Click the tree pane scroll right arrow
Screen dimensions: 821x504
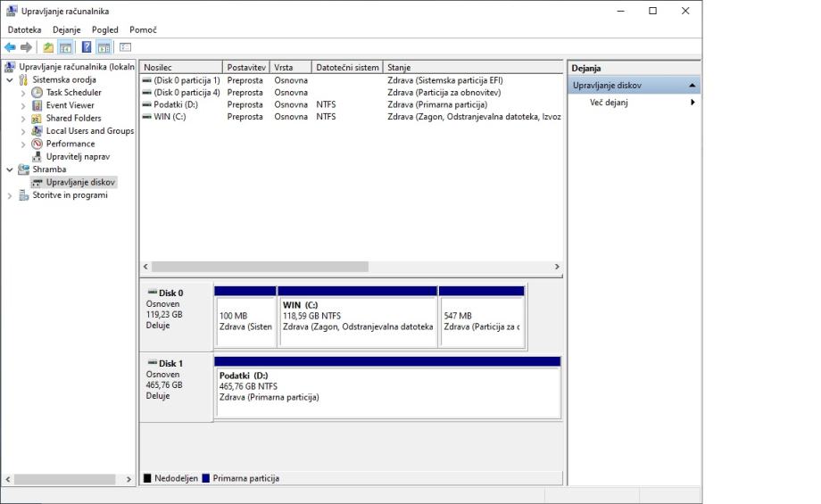129,479
